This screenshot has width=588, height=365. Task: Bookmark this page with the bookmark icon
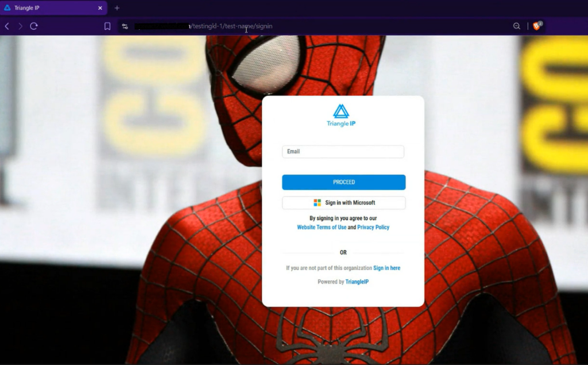[107, 26]
